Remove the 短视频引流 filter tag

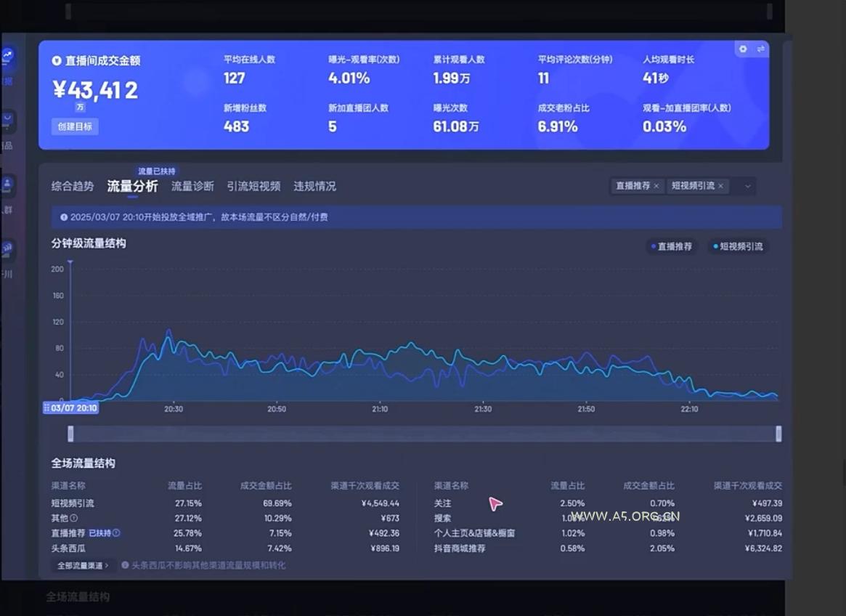(720, 186)
